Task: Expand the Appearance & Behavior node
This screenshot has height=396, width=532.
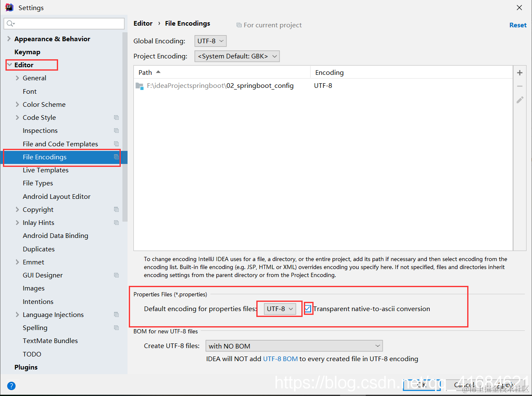Action: 9,39
